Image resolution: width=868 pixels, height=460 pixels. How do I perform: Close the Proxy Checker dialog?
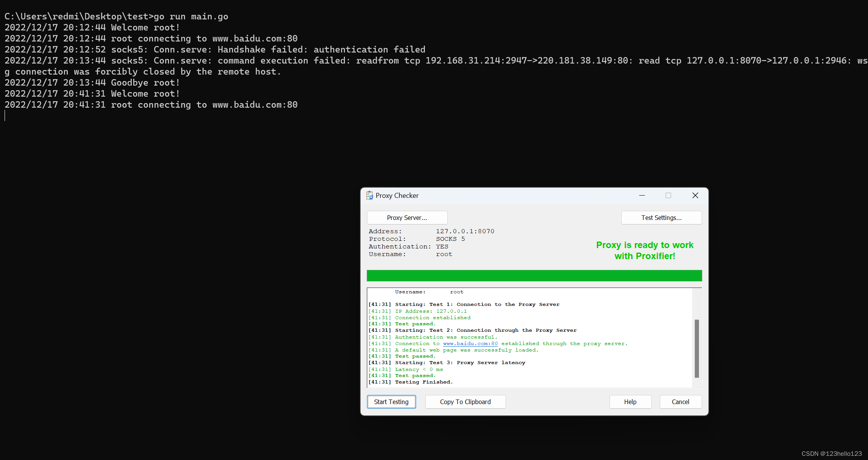click(695, 196)
